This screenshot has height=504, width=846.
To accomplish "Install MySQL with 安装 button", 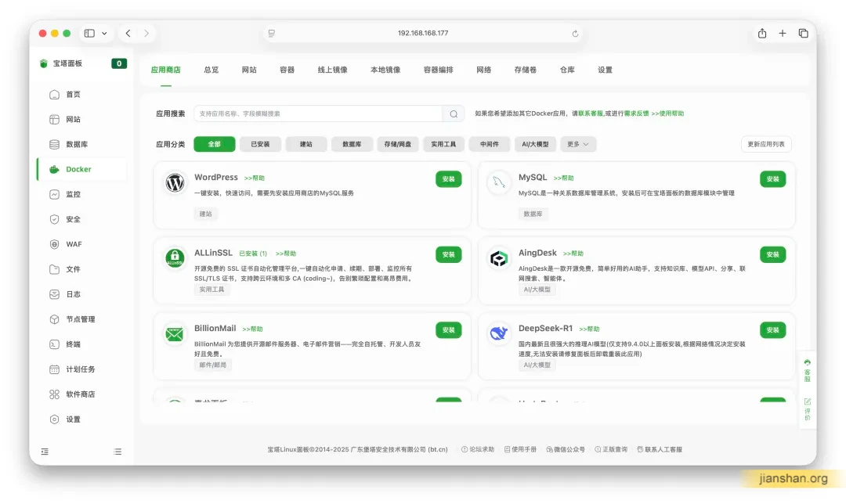I will [x=772, y=179].
